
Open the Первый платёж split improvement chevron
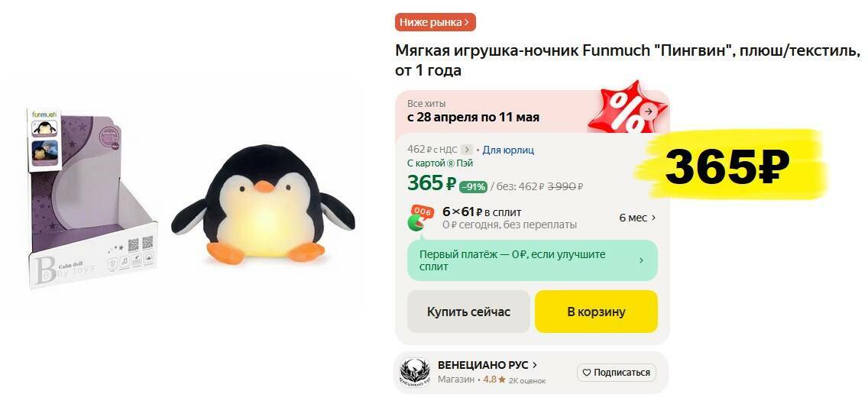pos(642,260)
